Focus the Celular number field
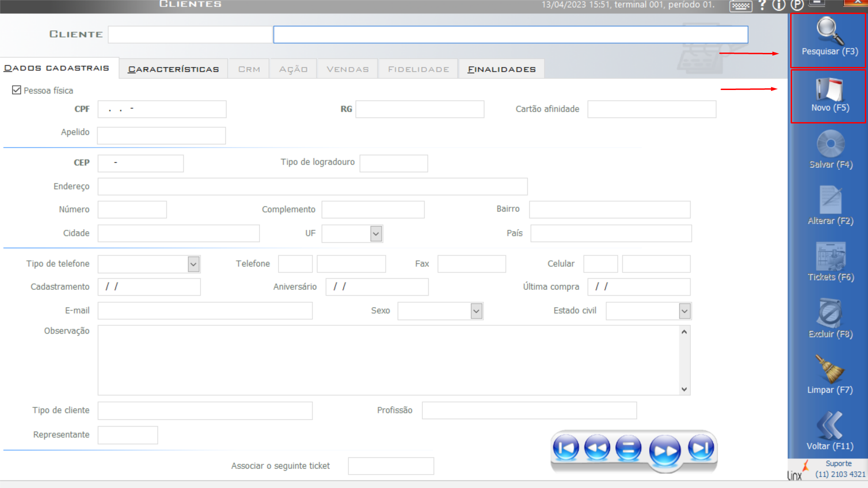Screen dimensions: 868x488 (656, 264)
